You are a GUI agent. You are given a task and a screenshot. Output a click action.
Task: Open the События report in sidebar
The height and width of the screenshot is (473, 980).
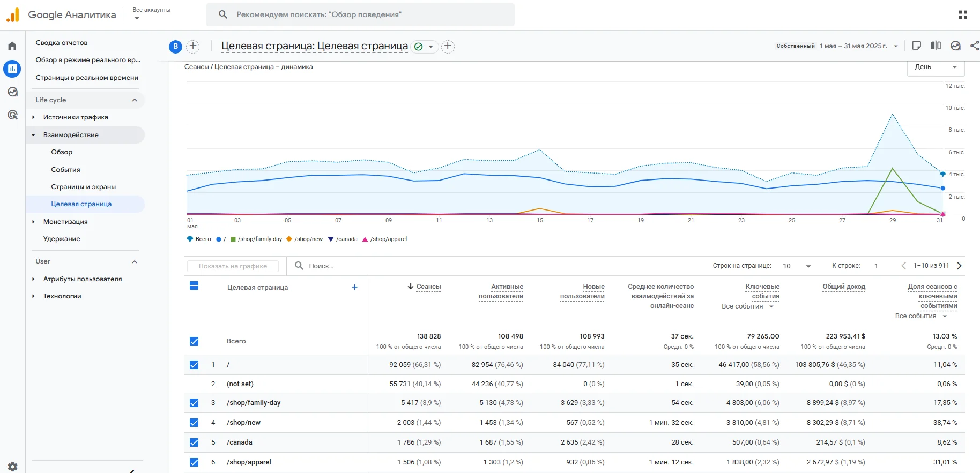65,170
